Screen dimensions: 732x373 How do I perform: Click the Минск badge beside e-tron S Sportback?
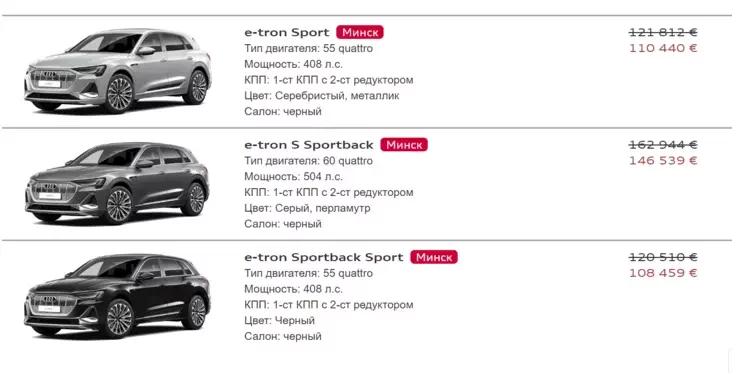pyautogui.click(x=404, y=145)
